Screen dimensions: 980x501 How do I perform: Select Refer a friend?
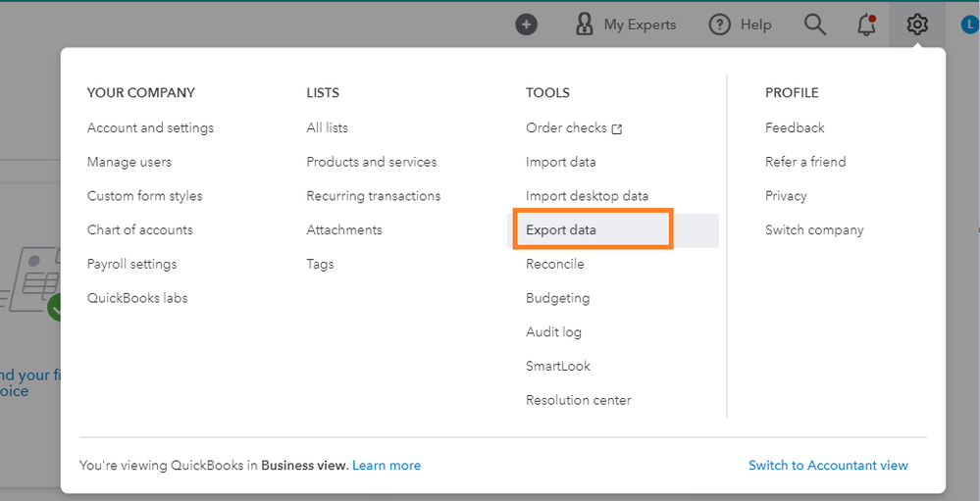805,162
